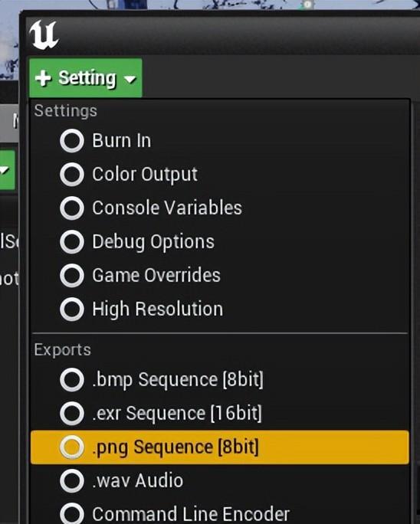Add the .wav Audio export option
The image size is (420, 524).
pyautogui.click(x=220, y=481)
